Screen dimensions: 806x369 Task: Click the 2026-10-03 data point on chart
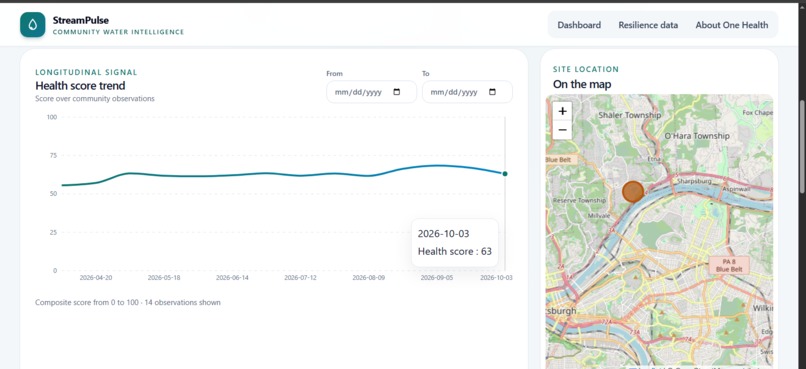click(505, 174)
